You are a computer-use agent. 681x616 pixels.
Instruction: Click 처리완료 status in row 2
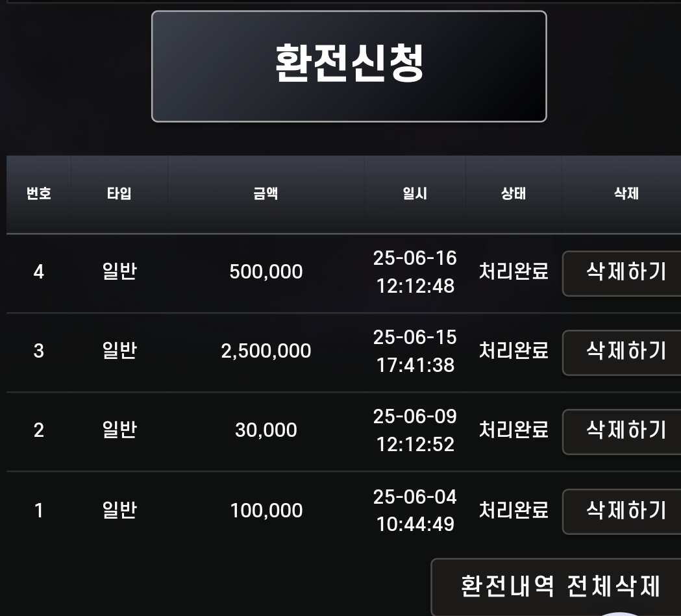[x=514, y=430]
